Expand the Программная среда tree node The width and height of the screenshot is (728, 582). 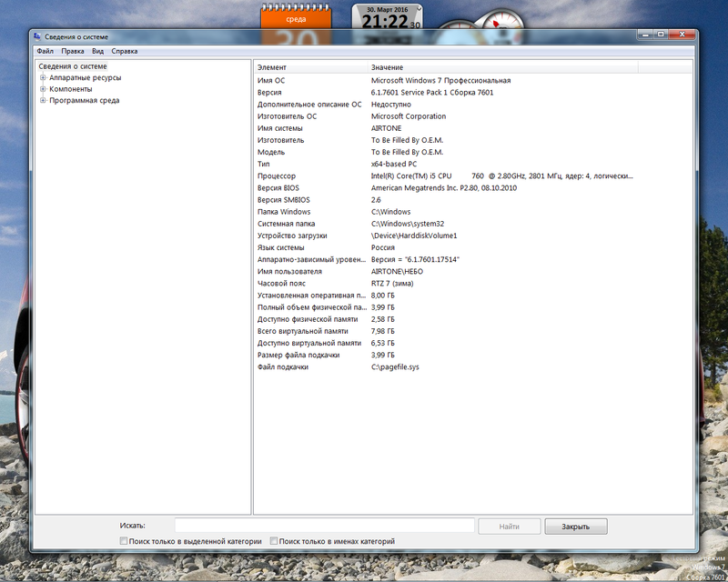[x=43, y=100]
